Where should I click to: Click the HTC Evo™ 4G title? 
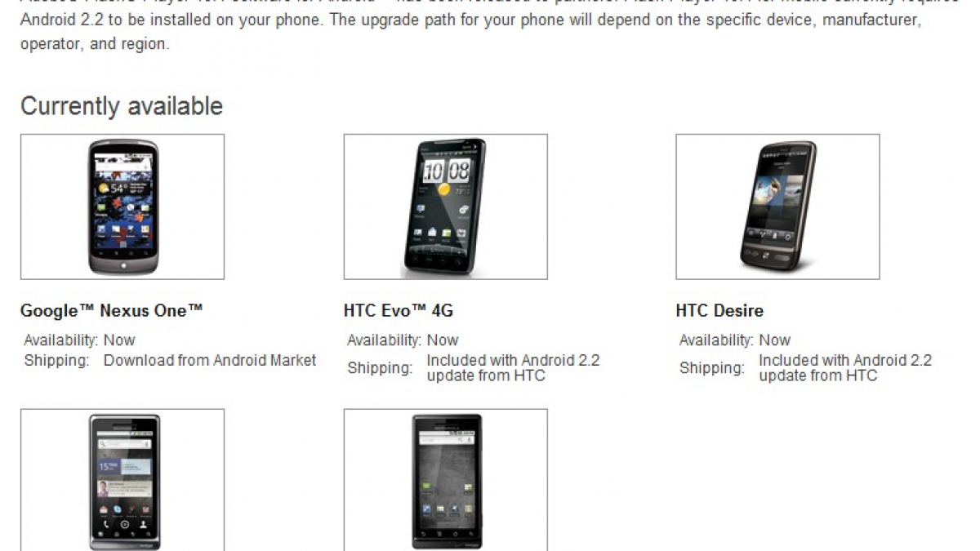coord(399,311)
